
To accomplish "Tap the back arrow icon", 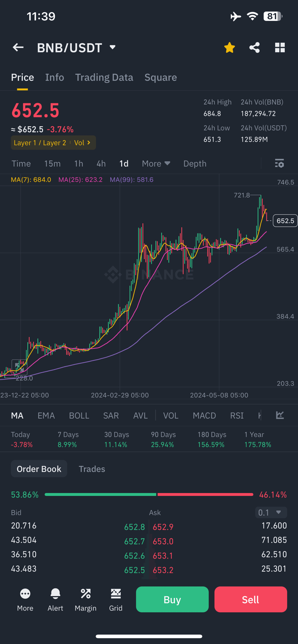I will tap(18, 47).
